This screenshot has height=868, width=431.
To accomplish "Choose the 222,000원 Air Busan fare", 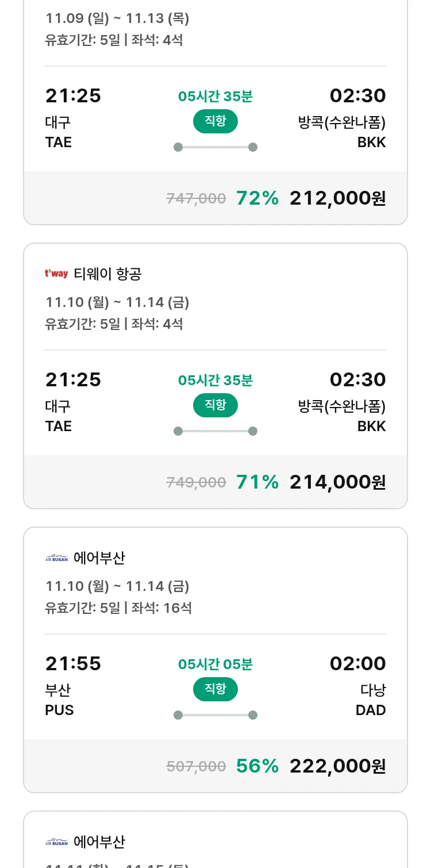I will coord(337,766).
